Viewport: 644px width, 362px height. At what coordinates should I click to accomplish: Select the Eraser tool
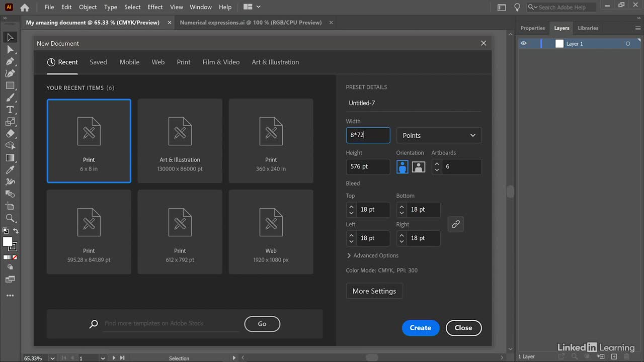(10, 134)
